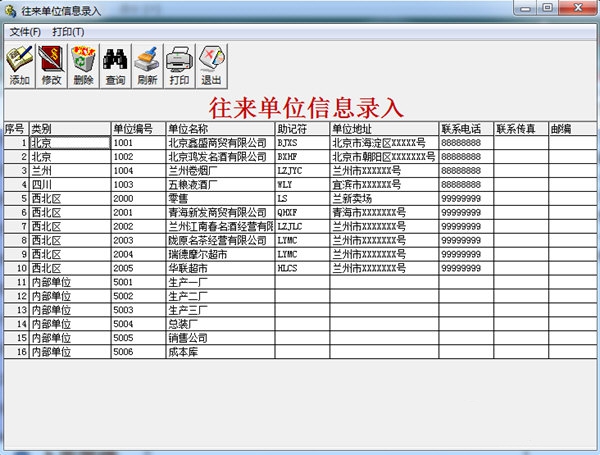Click unit number cell 2003
600x455 pixels.
click(139, 241)
